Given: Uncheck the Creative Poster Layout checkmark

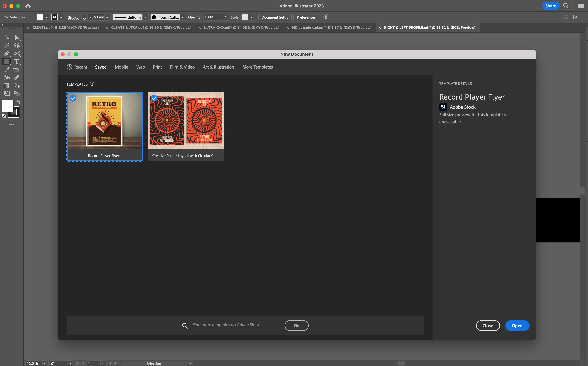Looking at the screenshot, I should (x=154, y=98).
